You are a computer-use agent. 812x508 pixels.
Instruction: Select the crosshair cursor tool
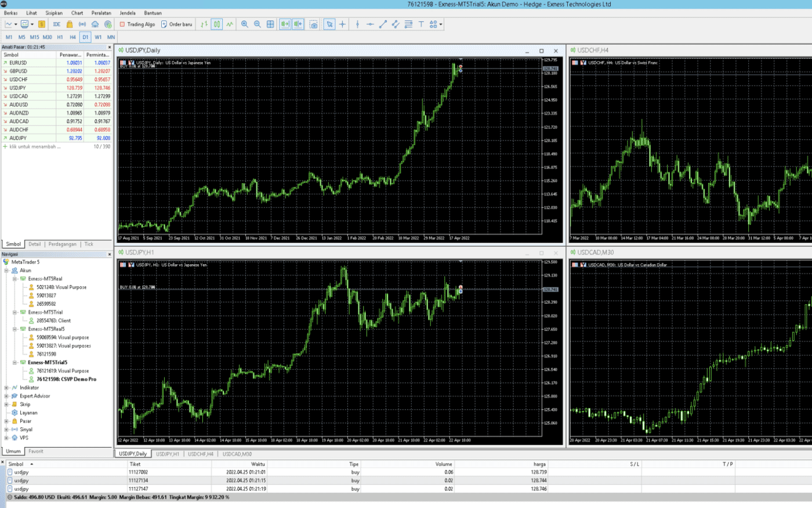(342, 24)
